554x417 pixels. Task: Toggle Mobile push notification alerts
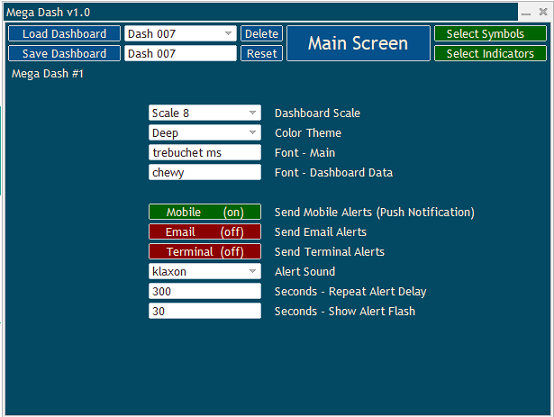205,212
